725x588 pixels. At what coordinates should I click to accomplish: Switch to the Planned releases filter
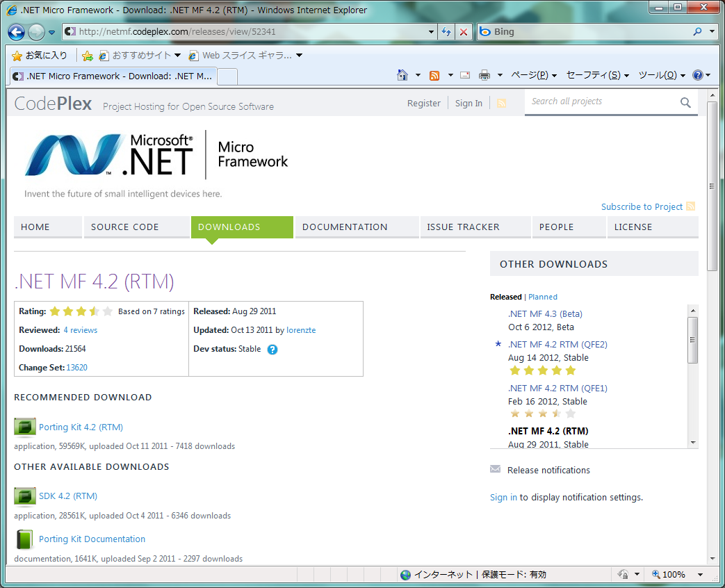point(543,297)
